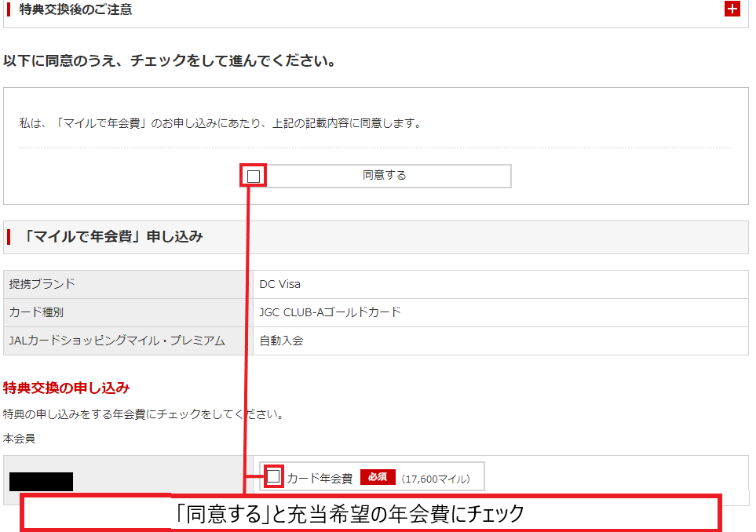Click the red 必須 badge
Image resolution: width=756 pixels, height=532 pixels.
pyautogui.click(x=378, y=477)
